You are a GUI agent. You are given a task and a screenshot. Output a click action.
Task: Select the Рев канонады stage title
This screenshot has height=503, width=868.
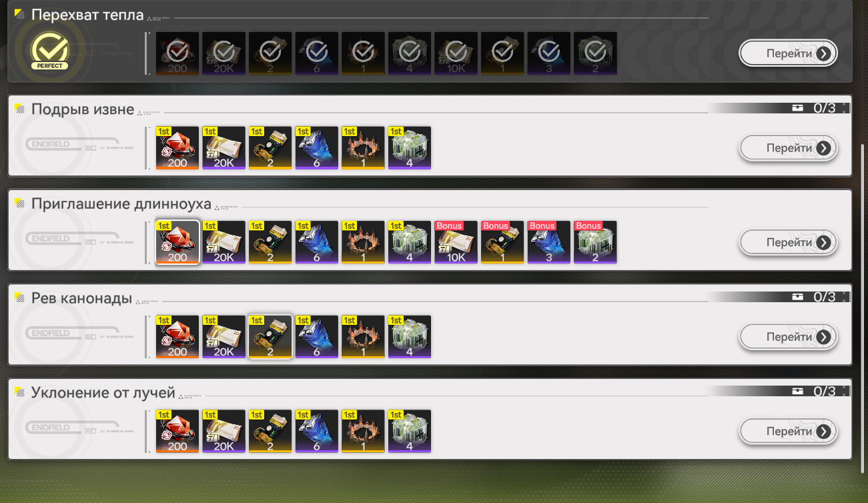[x=81, y=298]
